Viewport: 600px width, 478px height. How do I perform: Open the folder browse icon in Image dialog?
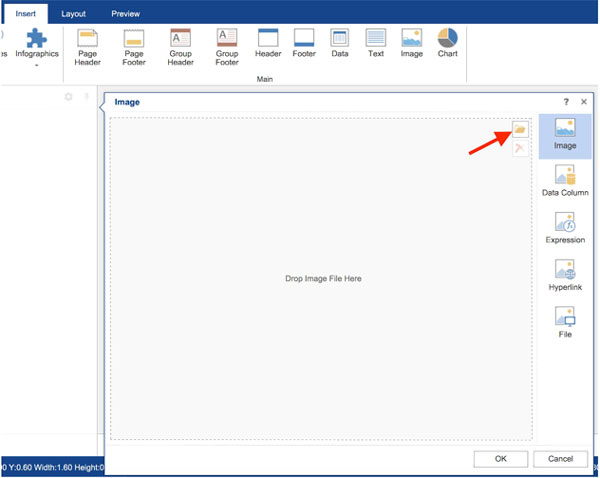(520, 129)
